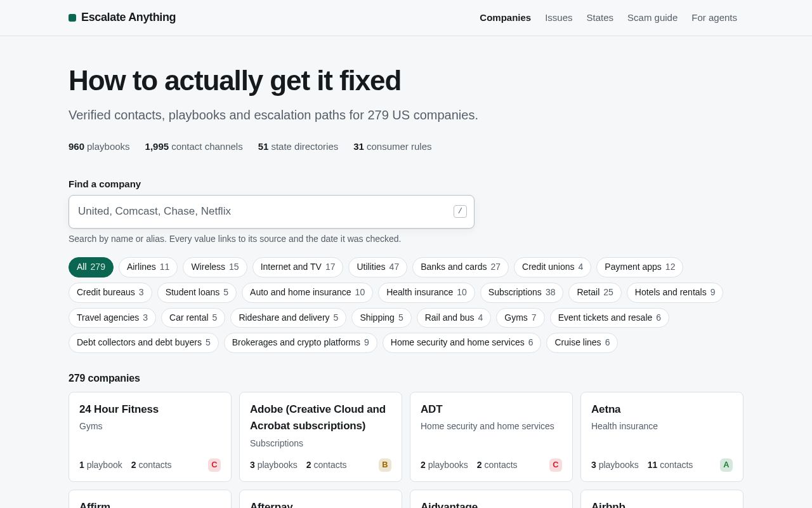Pick Travel agencies filter
This screenshot has width=812, height=508.
click(112, 318)
